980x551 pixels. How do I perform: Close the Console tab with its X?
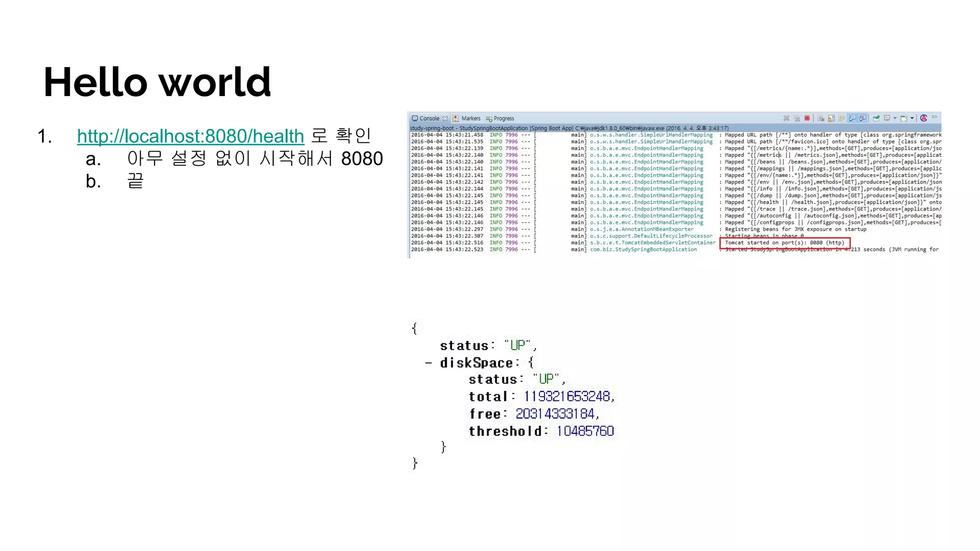(x=445, y=118)
